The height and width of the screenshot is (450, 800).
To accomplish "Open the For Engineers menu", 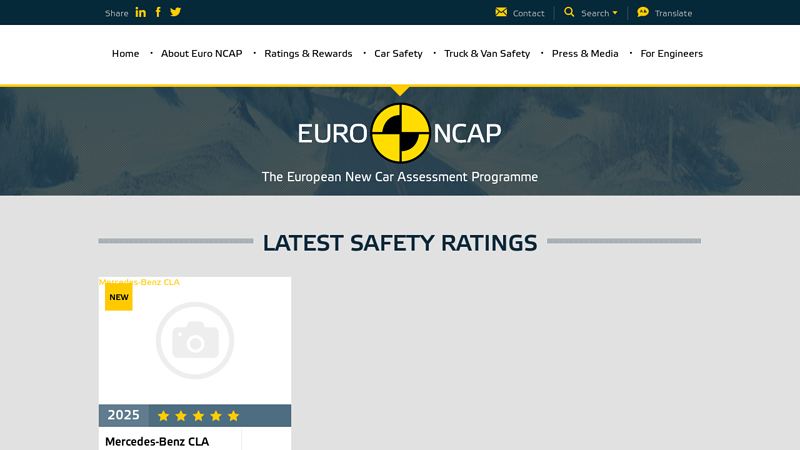I will 671,54.
